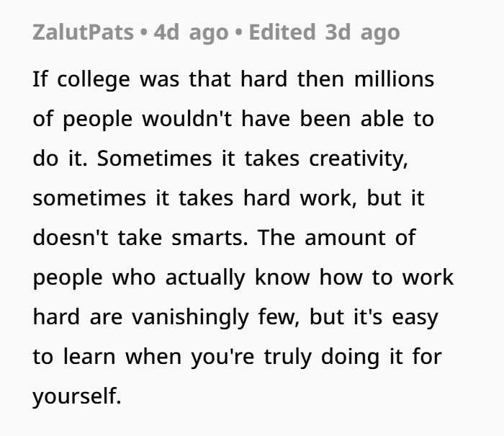Click the word 'actually' in the comment
Screen dimensions: 504x436
pyautogui.click(x=205, y=278)
